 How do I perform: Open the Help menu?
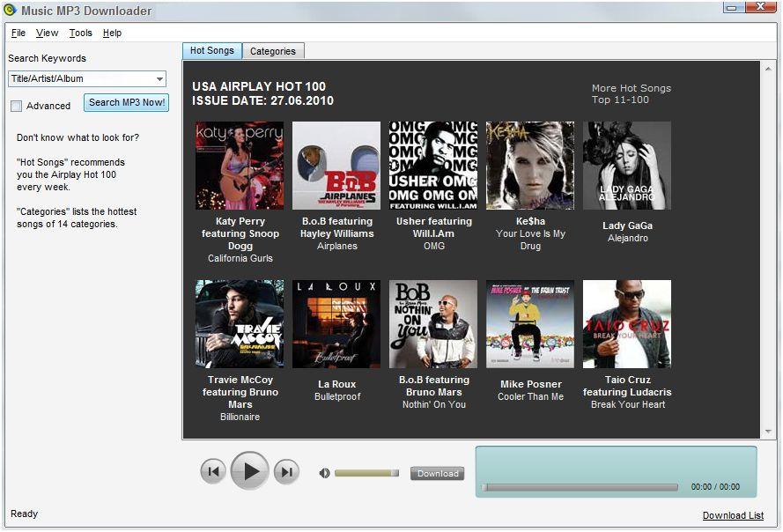pyautogui.click(x=112, y=33)
